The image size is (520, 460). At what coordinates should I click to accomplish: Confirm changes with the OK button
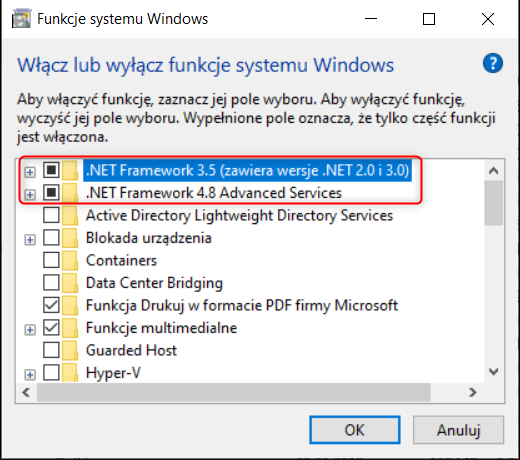[355, 430]
